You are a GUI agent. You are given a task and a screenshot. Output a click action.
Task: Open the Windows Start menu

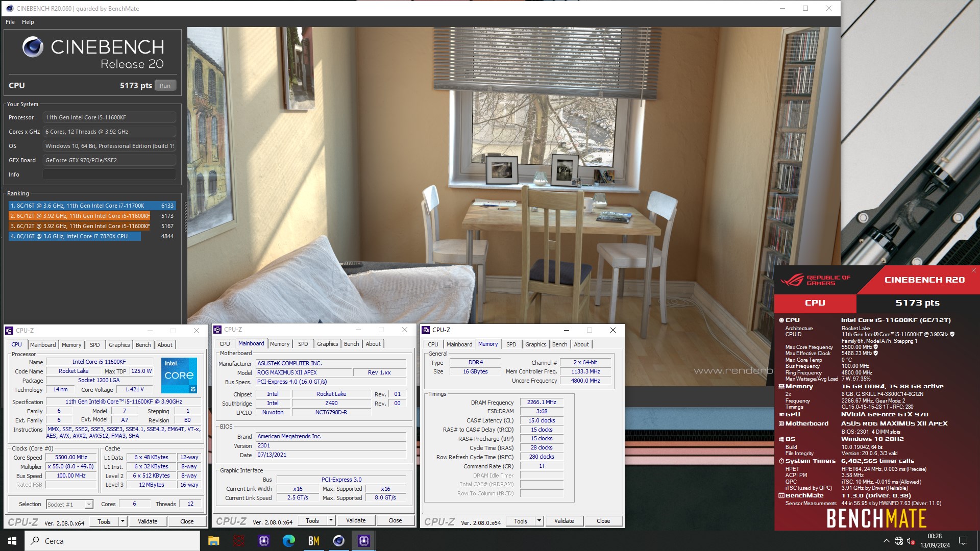pyautogui.click(x=12, y=541)
